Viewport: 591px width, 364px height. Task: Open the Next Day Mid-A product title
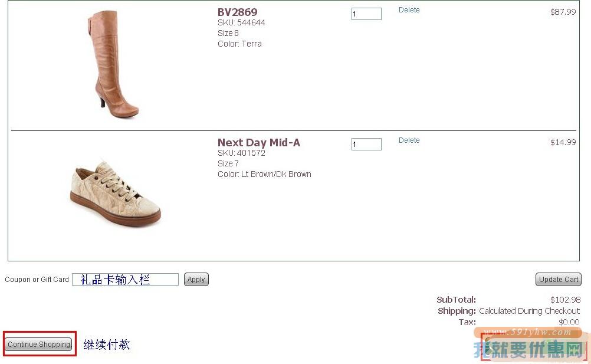pos(258,142)
